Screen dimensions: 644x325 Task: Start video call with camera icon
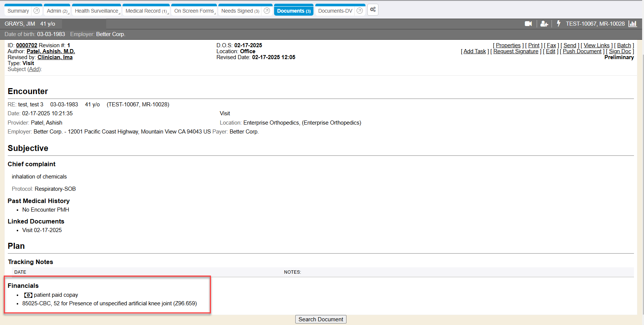(528, 24)
